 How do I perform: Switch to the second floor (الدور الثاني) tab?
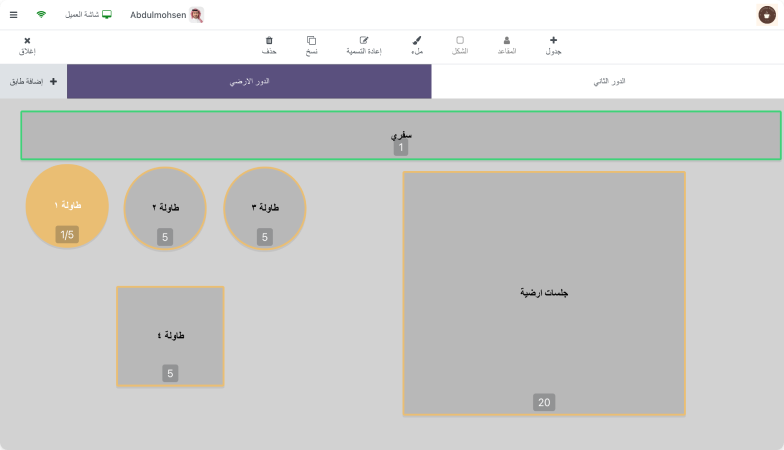608,81
